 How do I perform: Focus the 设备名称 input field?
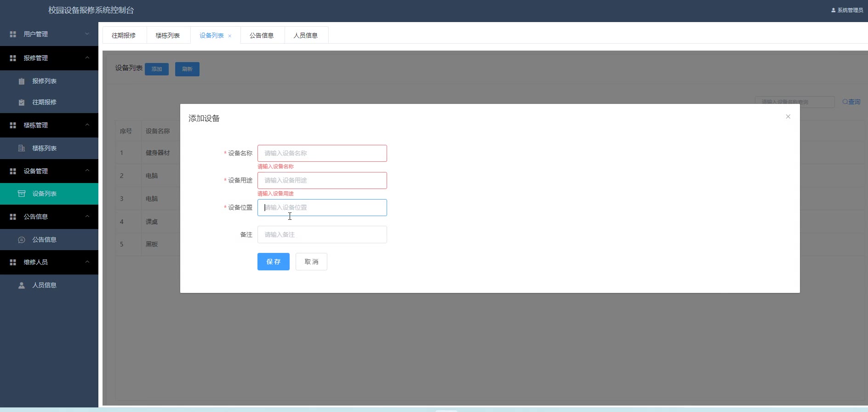point(322,153)
